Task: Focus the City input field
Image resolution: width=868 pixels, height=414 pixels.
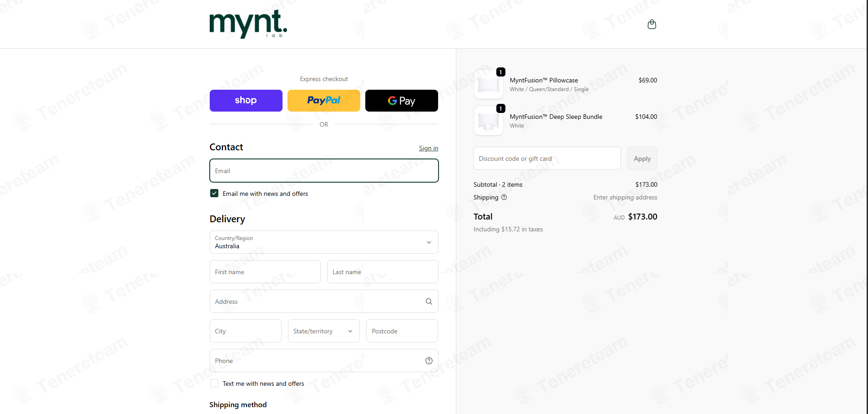Action: pos(246,331)
